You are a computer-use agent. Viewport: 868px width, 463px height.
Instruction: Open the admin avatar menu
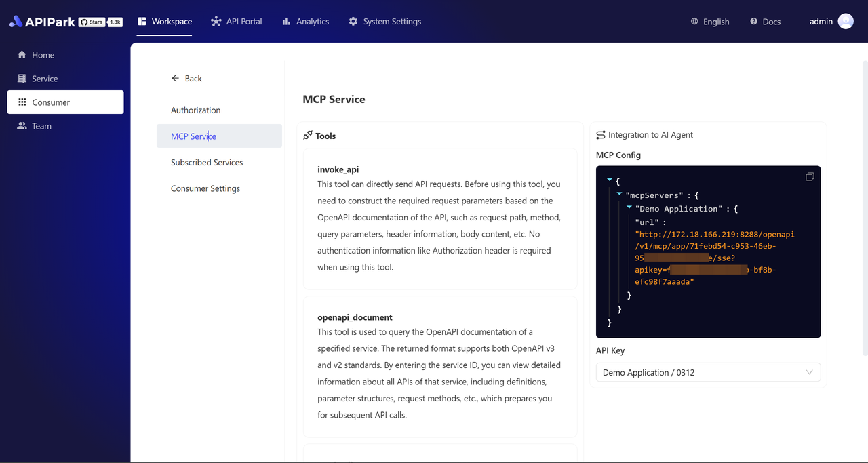[x=846, y=22]
